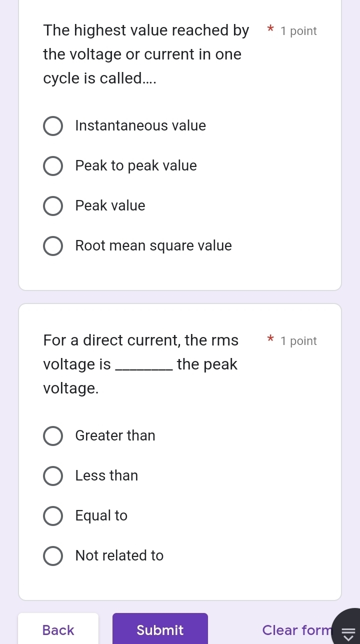
Task: Choose the Peak to peak value option
Action: [53, 166]
